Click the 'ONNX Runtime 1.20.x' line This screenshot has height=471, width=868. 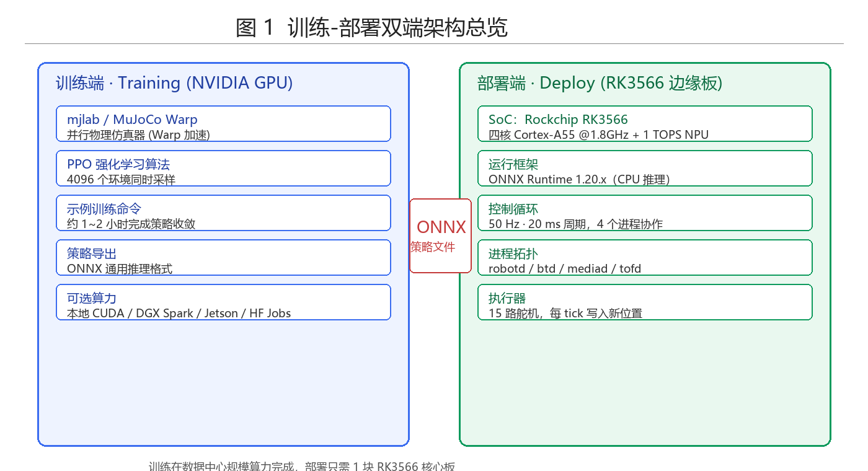(x=579, y=179)
